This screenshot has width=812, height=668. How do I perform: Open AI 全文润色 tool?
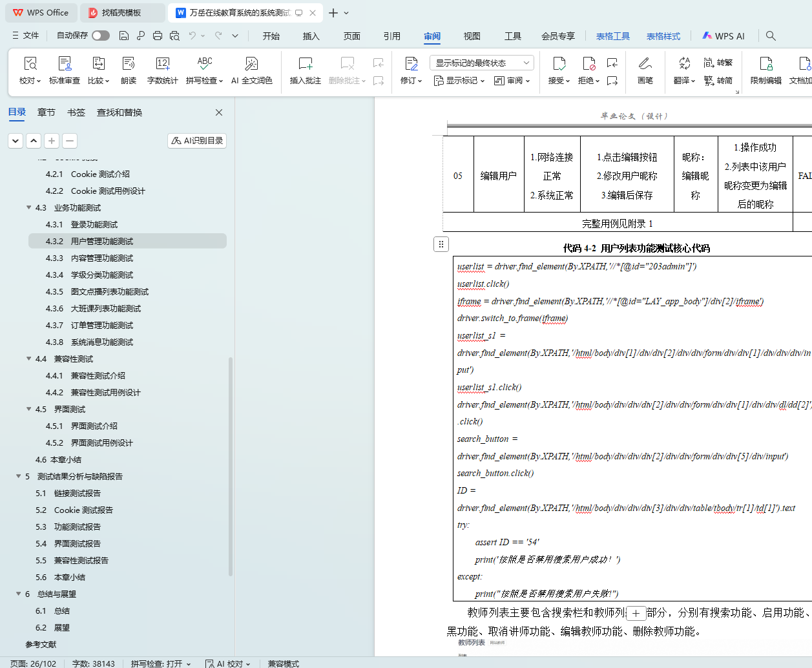pos(251,64)
